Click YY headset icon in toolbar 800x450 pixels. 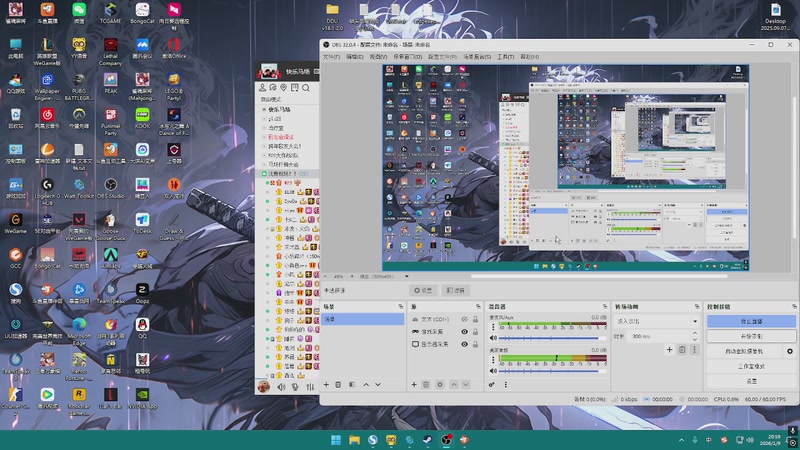point(273,88)
